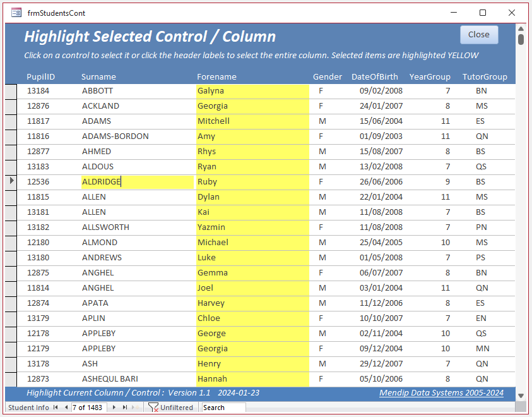This screenshot has height=417, width=532.
Task: Go to next record navigation arrow
Action: click(114, 407)
